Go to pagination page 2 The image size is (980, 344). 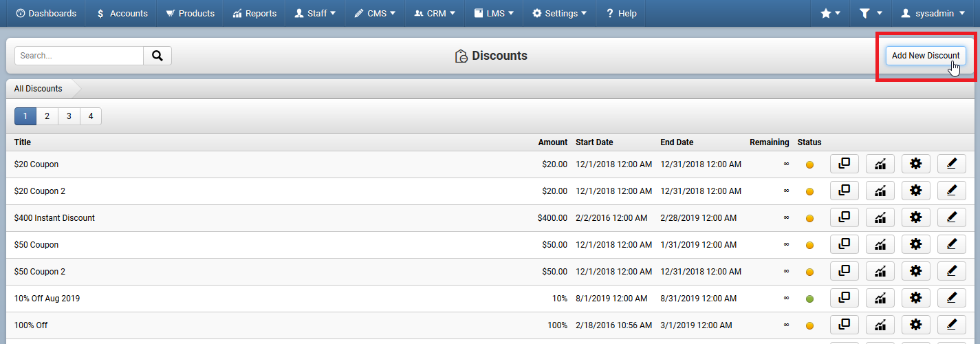[x=47, y=116]
